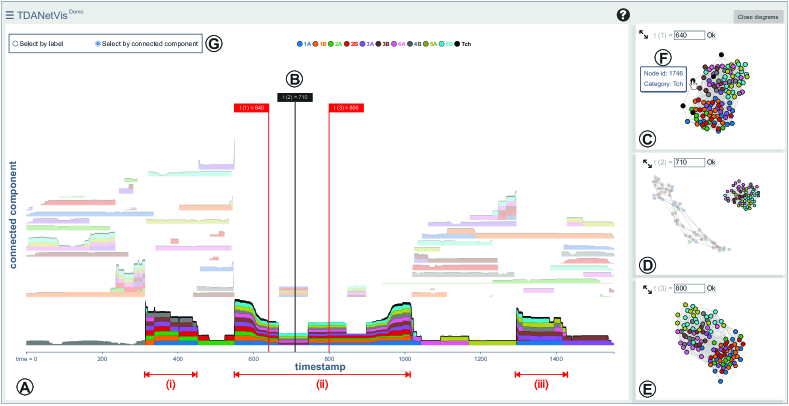Click the t(1) input field showing 640
The height and width of the screenshot is (406, 789).
point(689,35)
